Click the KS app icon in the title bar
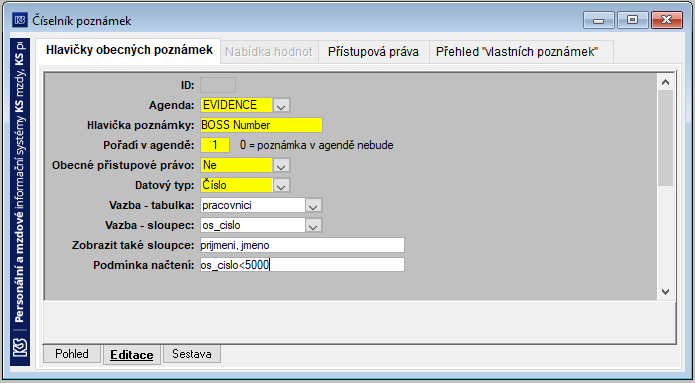Image resolution: width=695 pixels, height=383 pixels. coord(20,20)
